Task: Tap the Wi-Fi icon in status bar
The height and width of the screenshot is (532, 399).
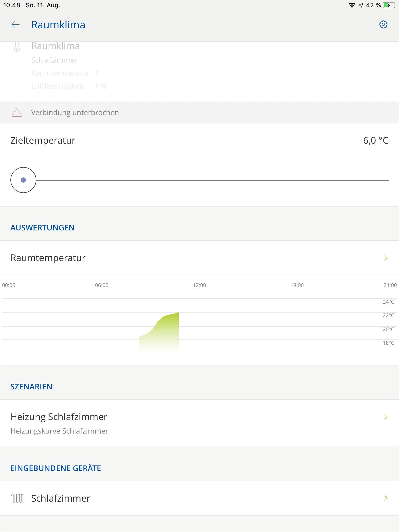Action: click(352, 5)
